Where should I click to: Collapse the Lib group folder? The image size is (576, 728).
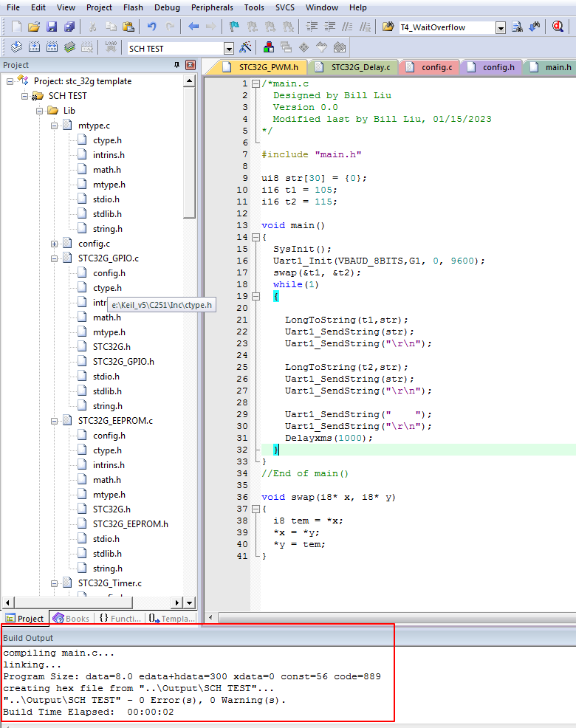click(x=39, y=111)
